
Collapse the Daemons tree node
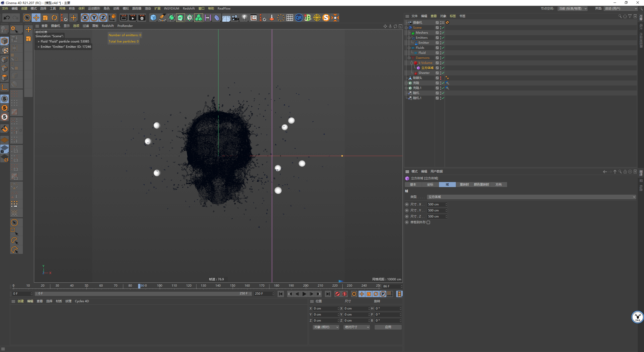tap(409, 58)
